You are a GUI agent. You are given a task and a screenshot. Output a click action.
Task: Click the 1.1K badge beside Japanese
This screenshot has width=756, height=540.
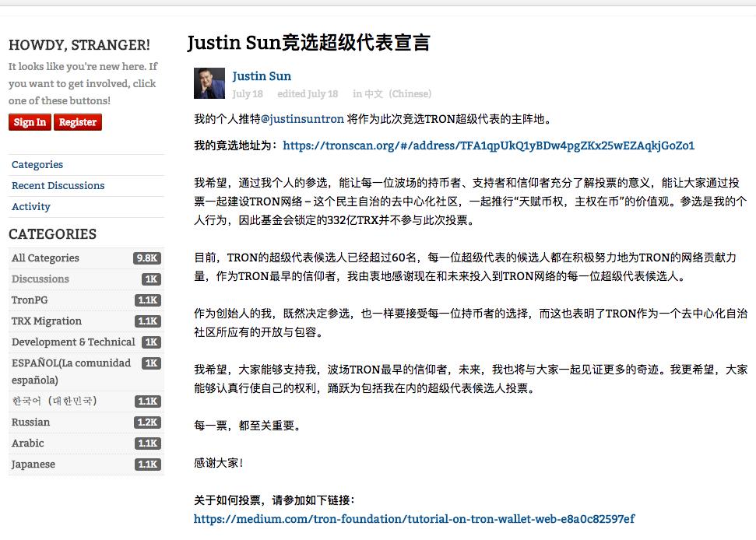pyautogui.click(x=147, y=465)
